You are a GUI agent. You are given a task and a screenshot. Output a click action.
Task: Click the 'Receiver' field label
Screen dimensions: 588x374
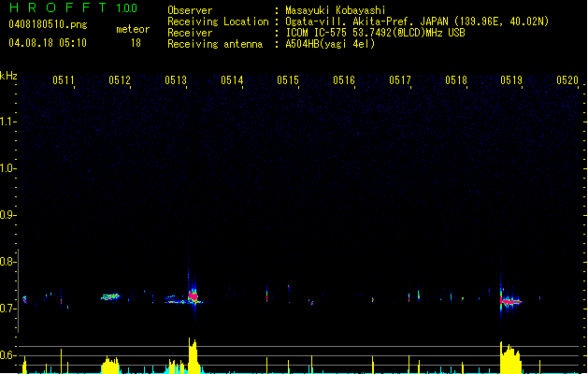(190, 33)
